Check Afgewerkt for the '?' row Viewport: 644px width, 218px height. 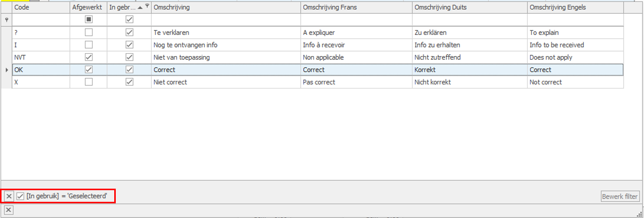(x=88, y=32)
